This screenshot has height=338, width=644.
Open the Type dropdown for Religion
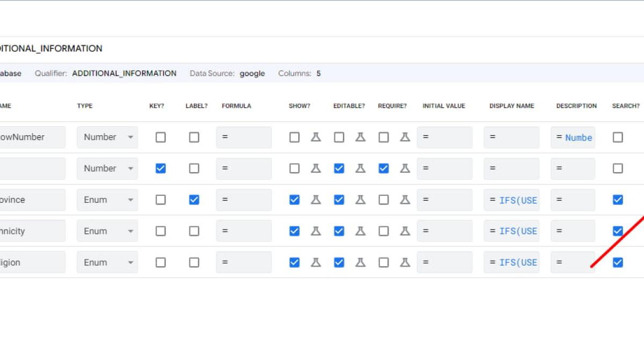(107, 262)
